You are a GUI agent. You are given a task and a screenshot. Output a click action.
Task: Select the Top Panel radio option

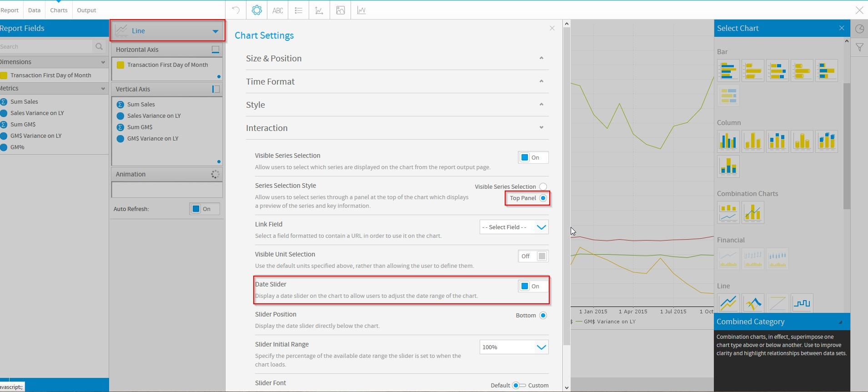tap(543, 198)
